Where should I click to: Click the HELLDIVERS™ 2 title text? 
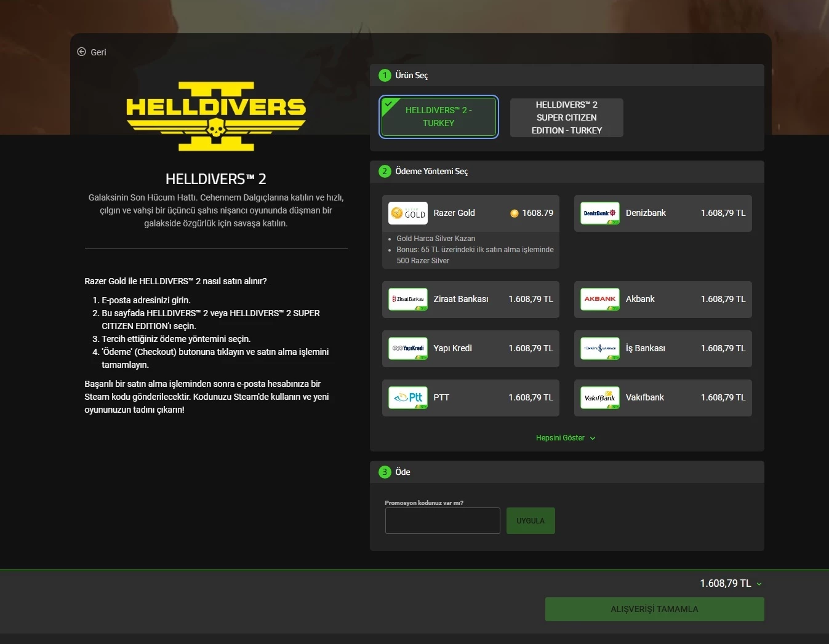216,179
